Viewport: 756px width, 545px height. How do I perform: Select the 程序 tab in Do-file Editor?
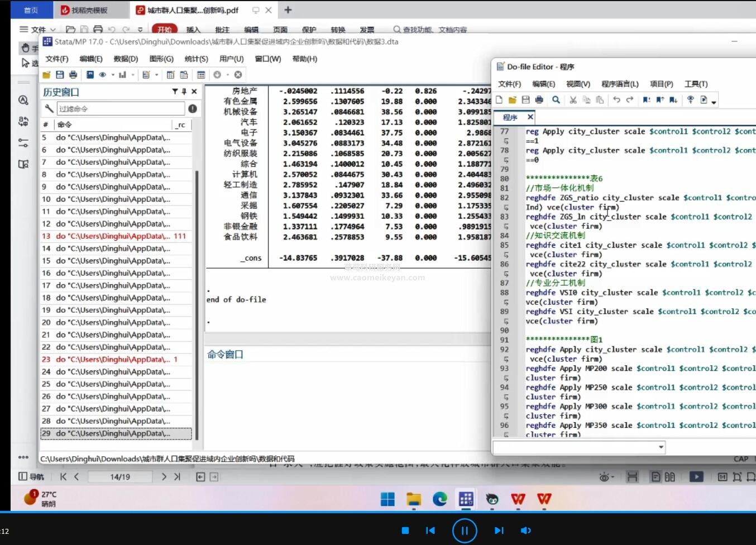[510, 117]
